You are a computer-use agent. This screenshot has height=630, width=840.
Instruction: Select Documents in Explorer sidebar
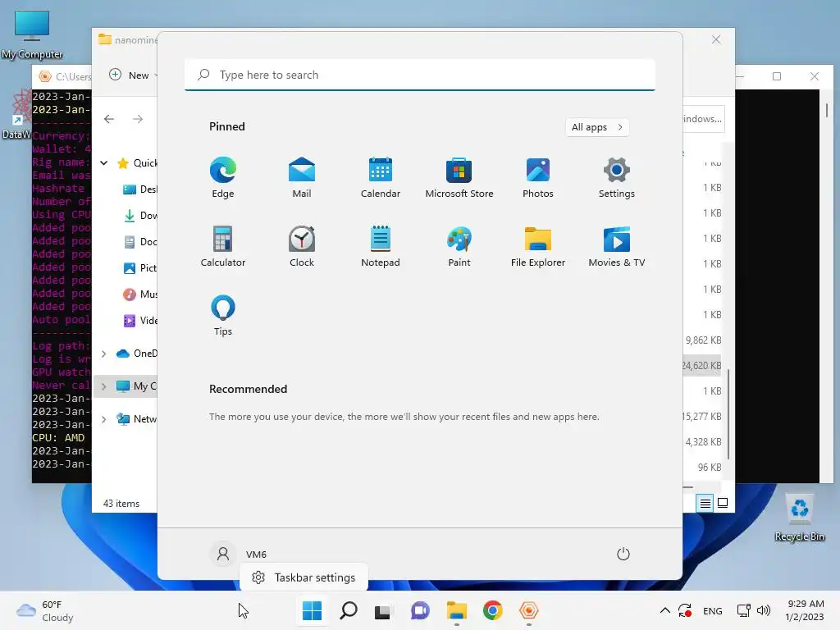[139, 242]
